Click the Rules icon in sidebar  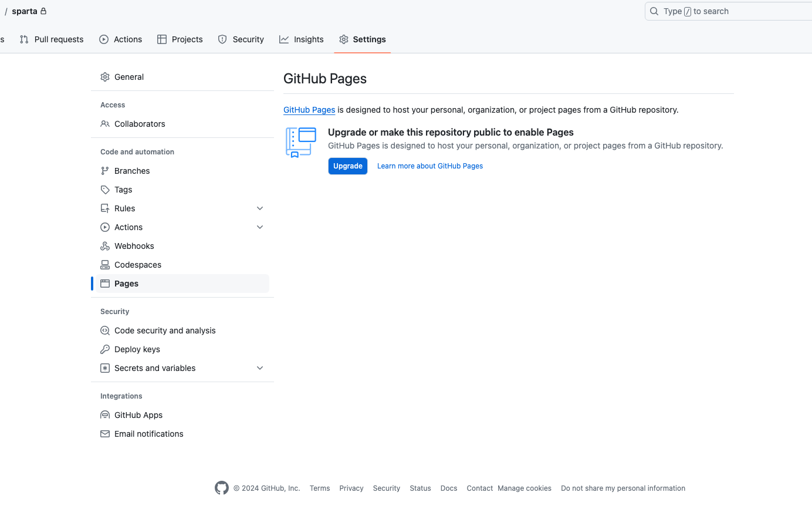pos(105,208)
